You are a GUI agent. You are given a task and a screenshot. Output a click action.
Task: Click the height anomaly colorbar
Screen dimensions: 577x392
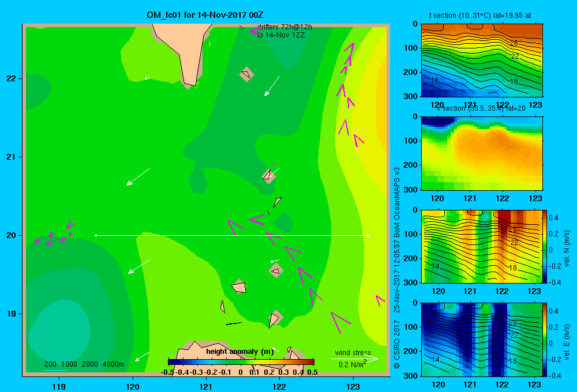tap(241, 362)
